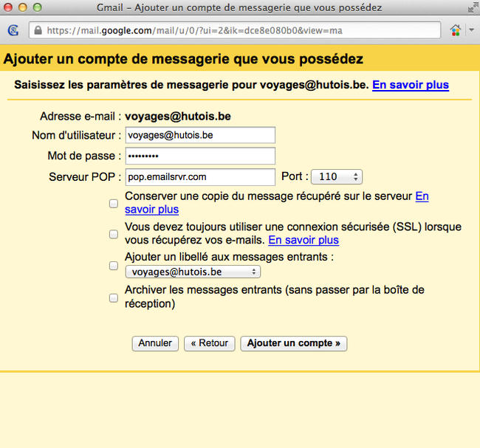
Task: Click the Ajouter un compte » button
Action: [x=294, y=343]
